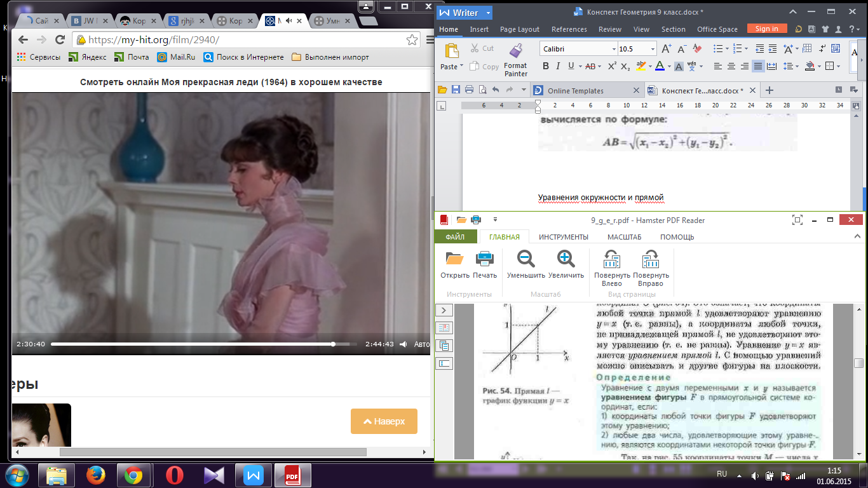Open Выполнен импорт bookmarks folder
This screenshot has width=868, height=488.
coord(330,57)
